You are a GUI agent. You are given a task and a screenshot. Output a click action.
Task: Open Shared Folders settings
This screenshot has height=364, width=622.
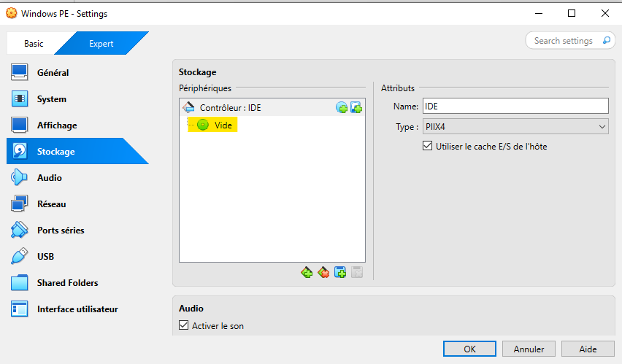click(67, 283)
